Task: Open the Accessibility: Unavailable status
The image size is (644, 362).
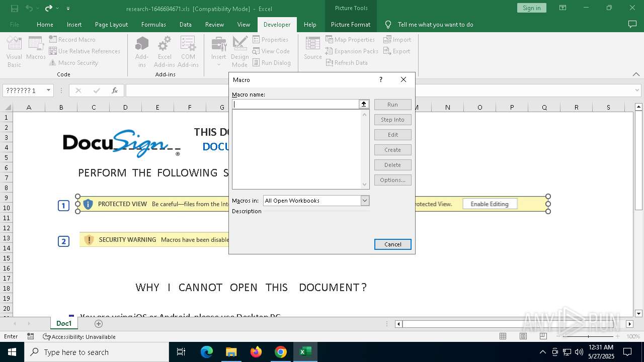Action: click(79, 336)
